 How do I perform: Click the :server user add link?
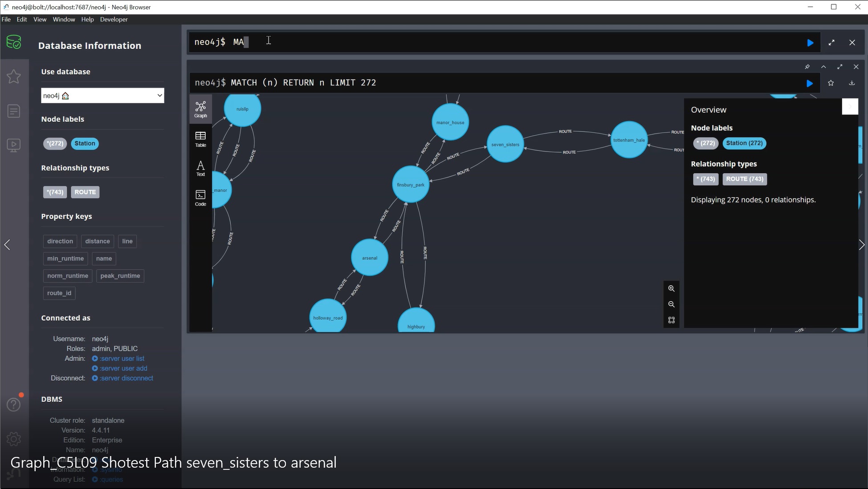coord(123,368)
